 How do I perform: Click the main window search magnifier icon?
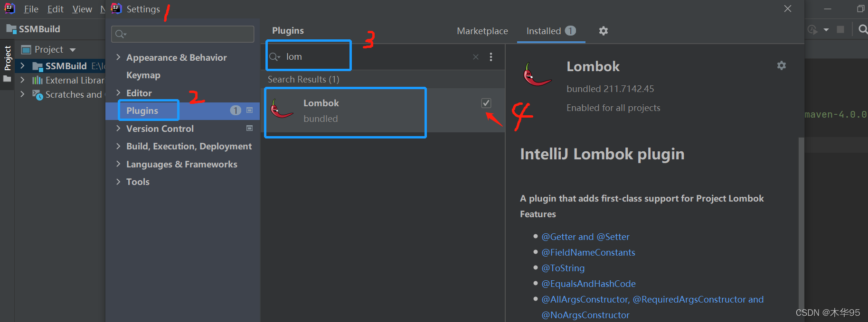863,29
